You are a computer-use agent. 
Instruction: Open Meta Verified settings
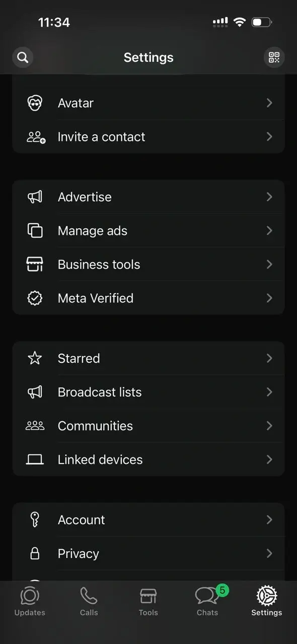148,298
